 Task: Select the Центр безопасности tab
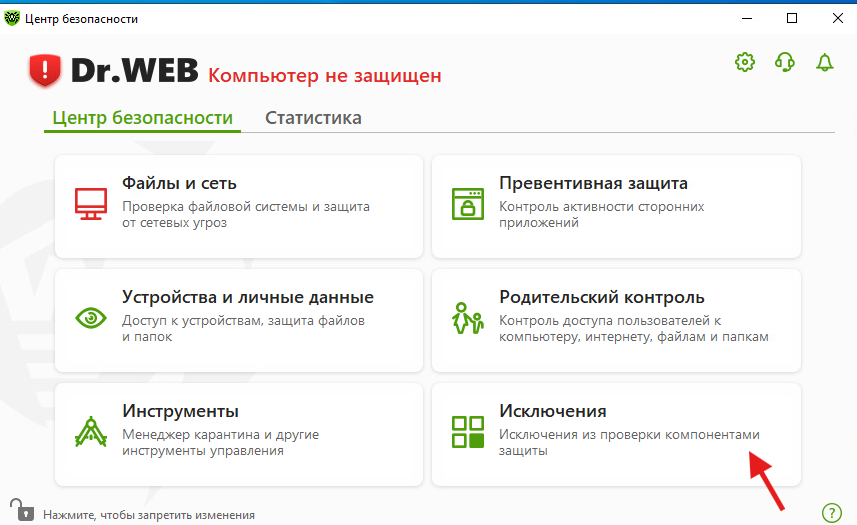143,118
